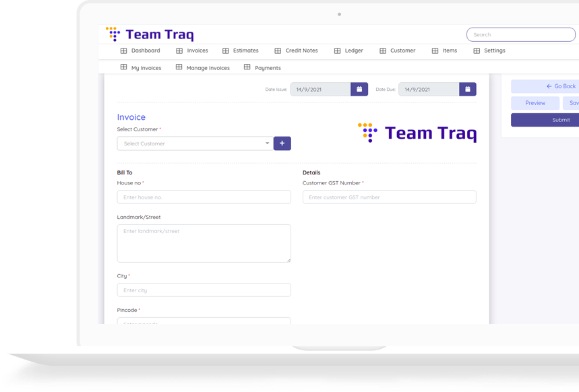Focus the Search field
Screen dimensions: 579x392
(x=520, y=35)
